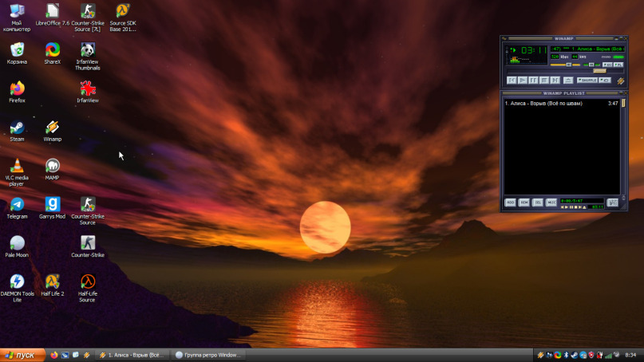Open the Steam desktop icon

[17, 132]
